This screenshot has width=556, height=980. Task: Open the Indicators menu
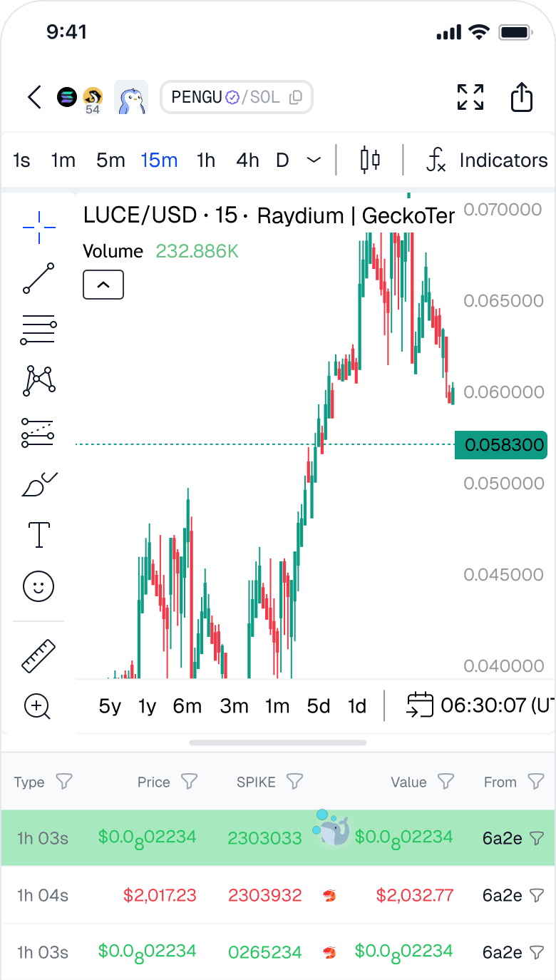[x=488, y=160]
